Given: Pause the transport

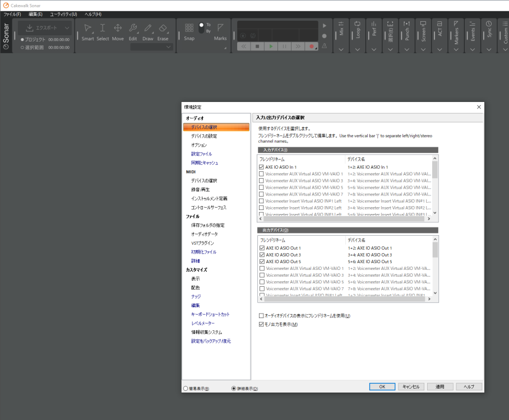Looking at the screenshot, I should [284, 46].
